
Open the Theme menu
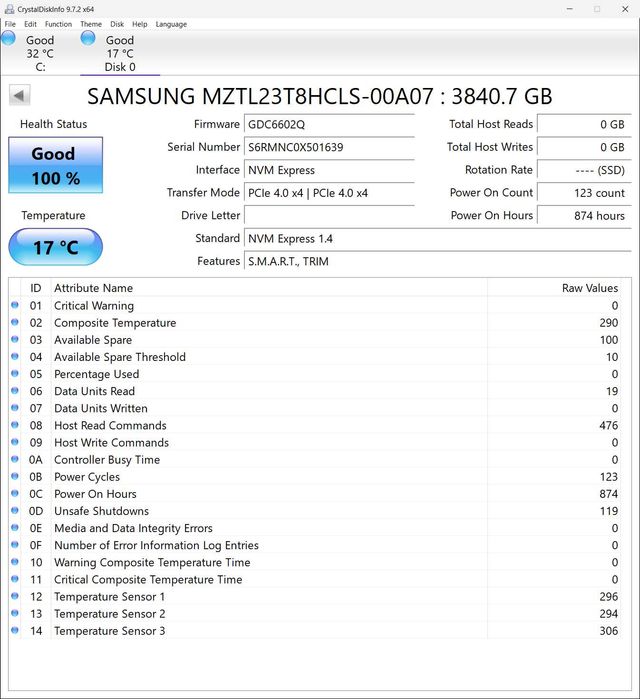(91, 24)
